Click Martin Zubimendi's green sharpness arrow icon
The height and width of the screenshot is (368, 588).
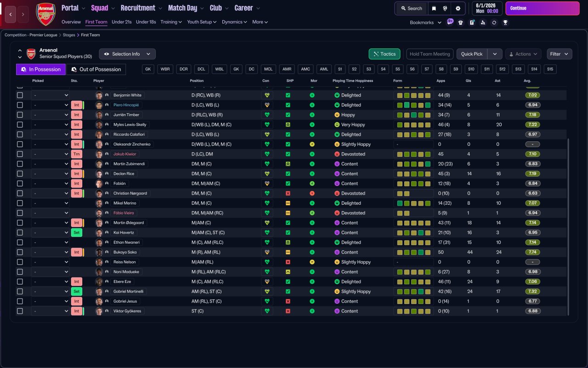pyautogui.click(x=288, y=164)
